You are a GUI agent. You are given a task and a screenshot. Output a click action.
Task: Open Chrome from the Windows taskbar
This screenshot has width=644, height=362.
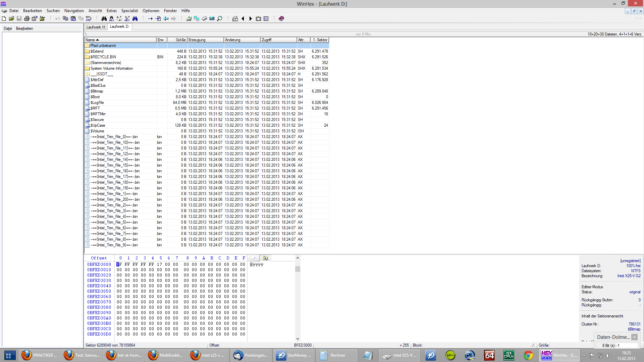pyautogui.click(x=528, y=355)
